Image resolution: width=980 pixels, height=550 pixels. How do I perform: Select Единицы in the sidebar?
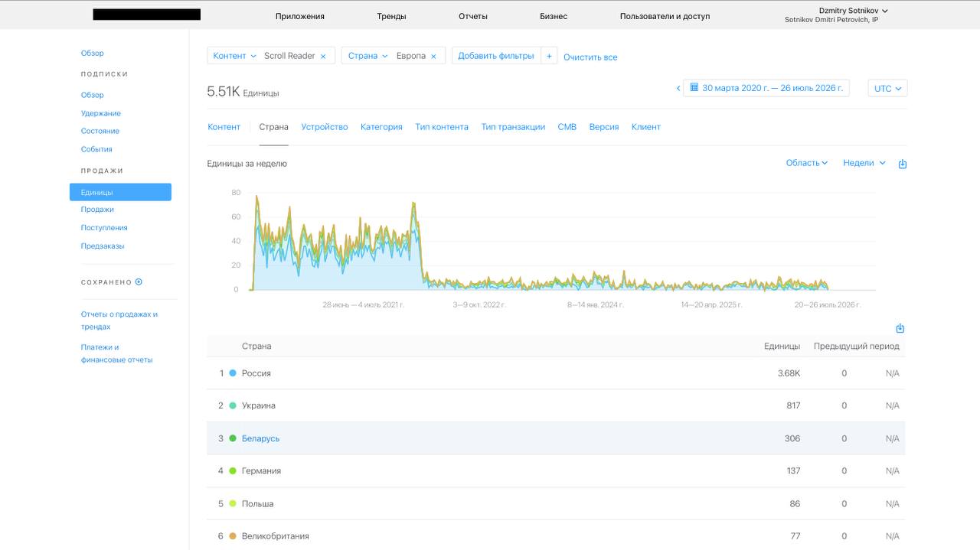pyautogui.click(x=120, y=192)
